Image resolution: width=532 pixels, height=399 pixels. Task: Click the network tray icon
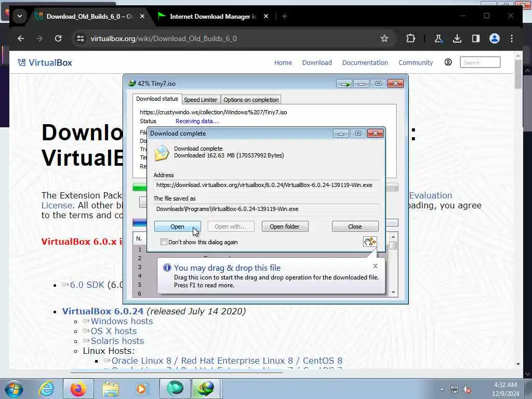pos(454,390)
